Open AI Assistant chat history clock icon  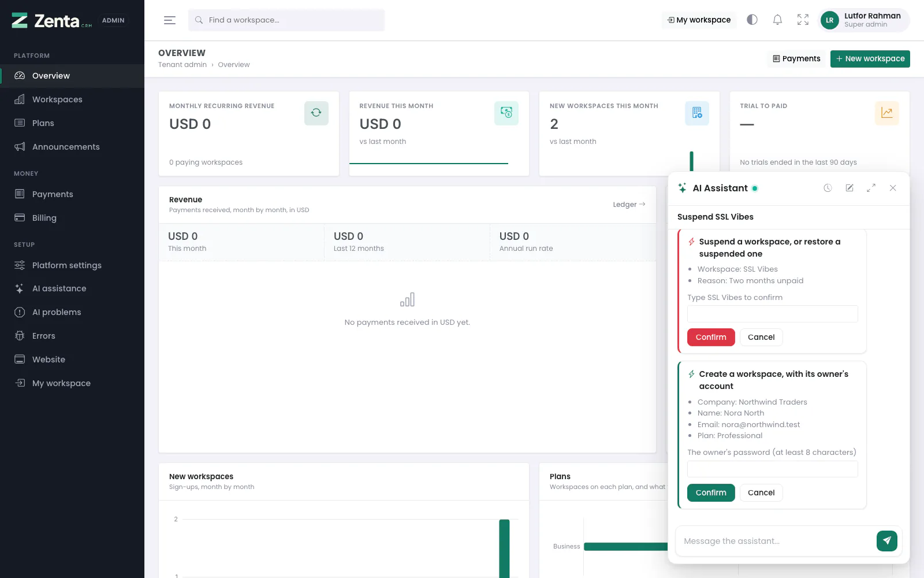(x=828, y=188)
